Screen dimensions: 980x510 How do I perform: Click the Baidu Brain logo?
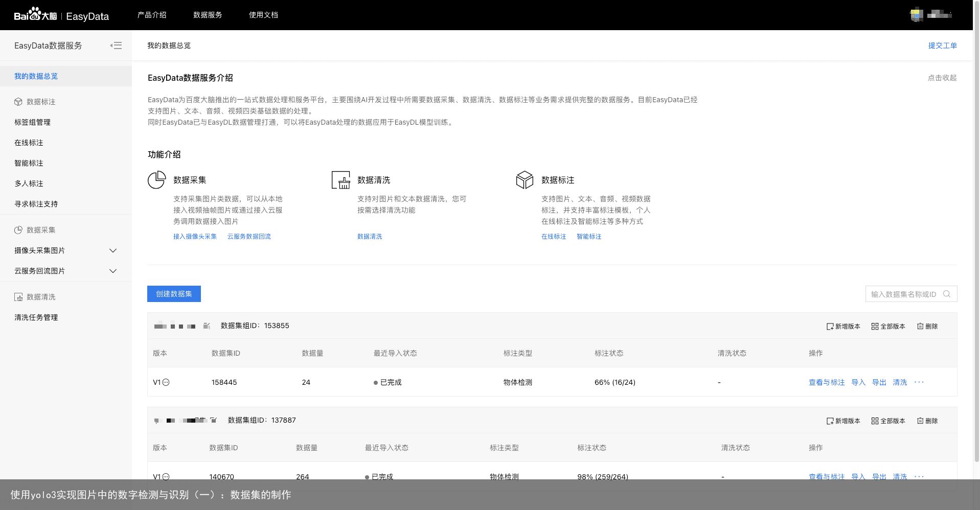tap(35, 15)
